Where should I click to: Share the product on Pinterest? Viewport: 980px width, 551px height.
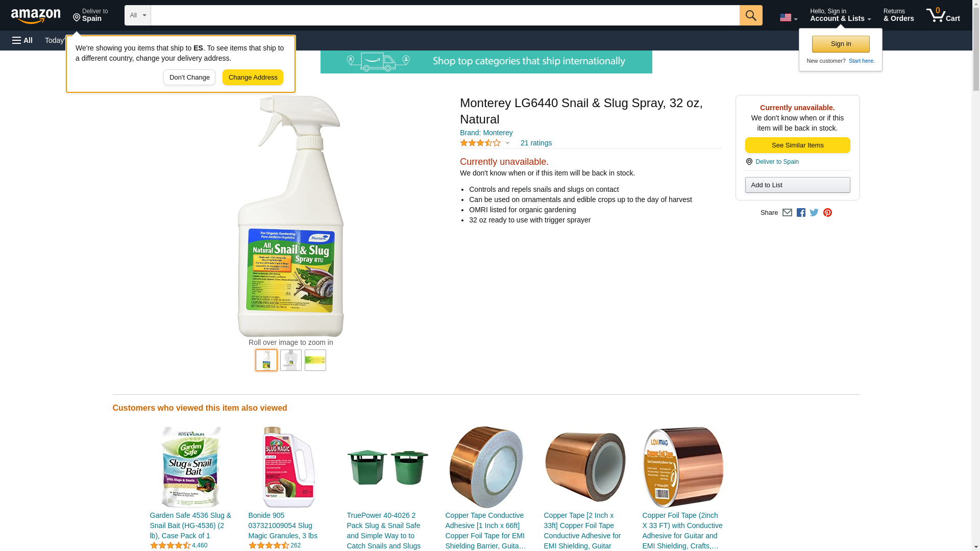click(827, 213)
